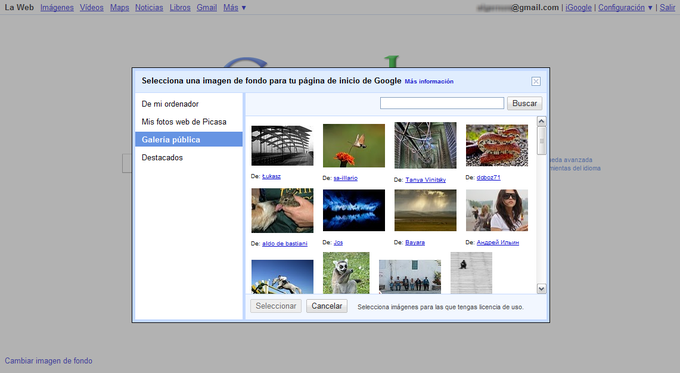Pick the stacked pastries photo
Screen dimensions: 680x373
point(497,145)
